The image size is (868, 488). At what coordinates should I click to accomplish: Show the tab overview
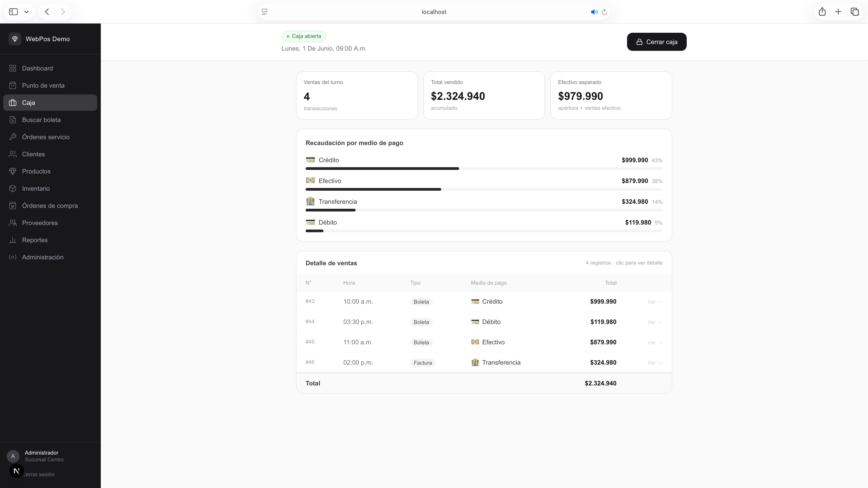tap(854, 12)
